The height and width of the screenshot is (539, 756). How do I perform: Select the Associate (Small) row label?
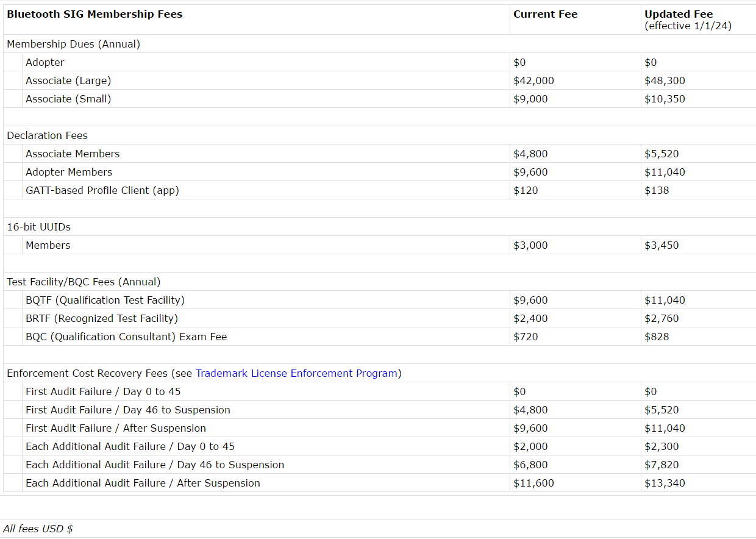click(68, 99)
